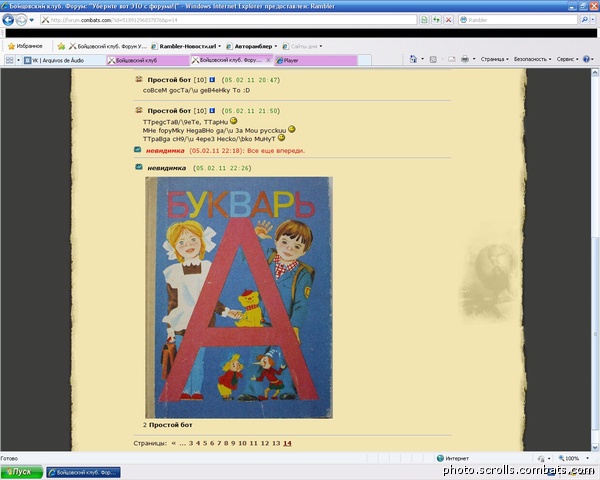The width and height of the screenshot is (600, 480).
Task: Click the Букварь book cover image
Action: tap(239, 297)
